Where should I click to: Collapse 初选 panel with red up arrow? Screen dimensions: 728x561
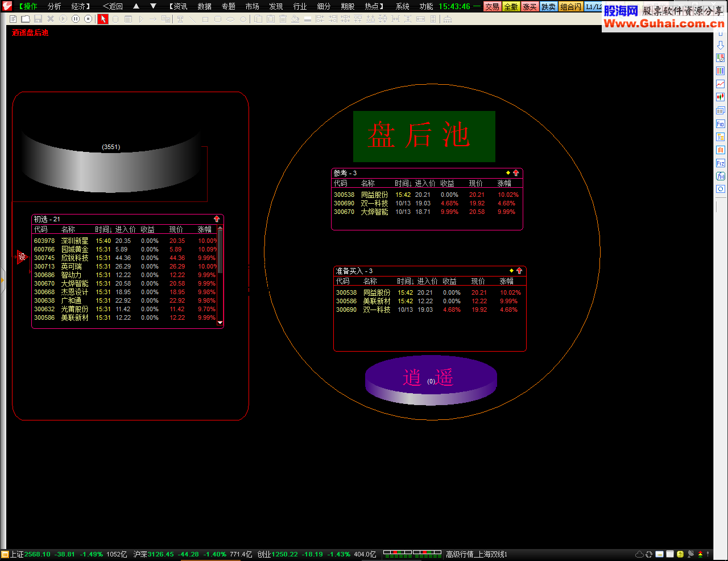tap(217, 219)
